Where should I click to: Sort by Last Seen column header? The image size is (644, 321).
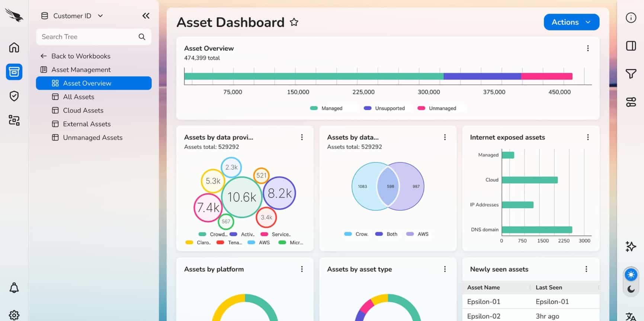[x=549, y=287]
